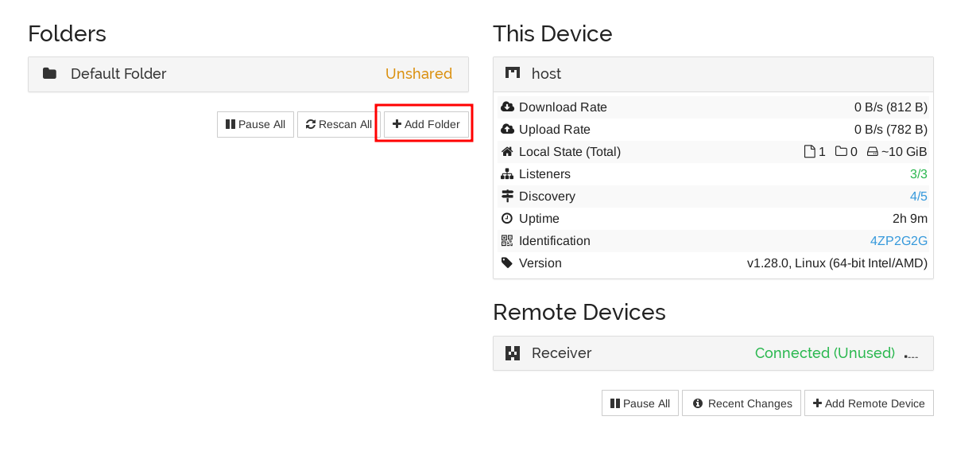Open the 4ZP2G2G identification link
This screenshot has width=980, height=467.
click(x=898, y=241)
